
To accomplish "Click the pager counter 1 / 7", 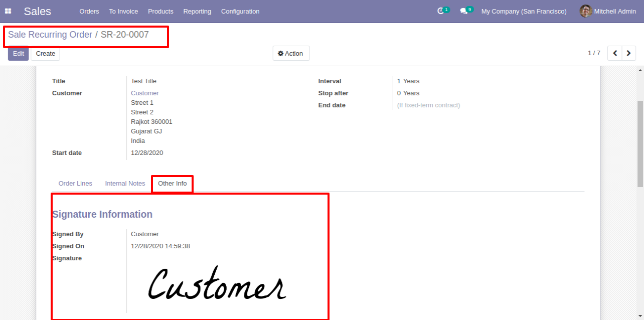I will coord(594,53).
